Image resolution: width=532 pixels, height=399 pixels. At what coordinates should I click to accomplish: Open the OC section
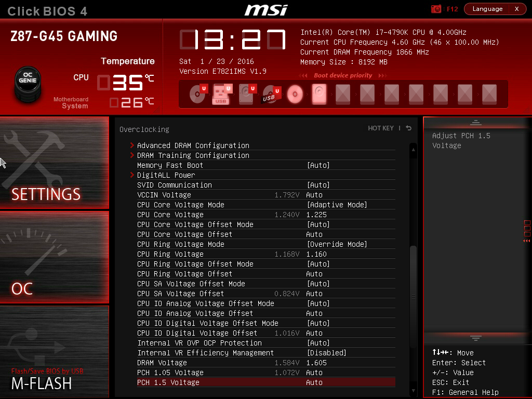[54, 257]
